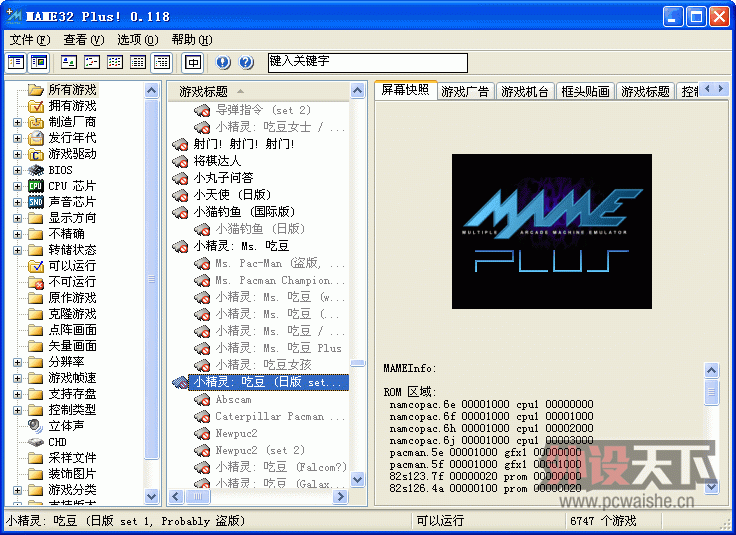Expand the 游戏分类 tree node

click(17, 490)
